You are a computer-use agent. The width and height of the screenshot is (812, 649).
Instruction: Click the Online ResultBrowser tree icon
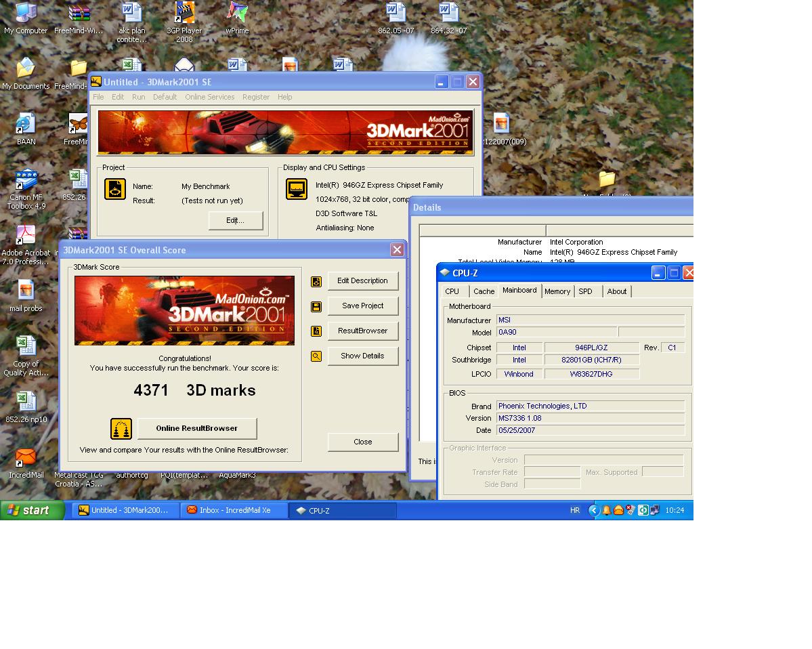point(121,428)
